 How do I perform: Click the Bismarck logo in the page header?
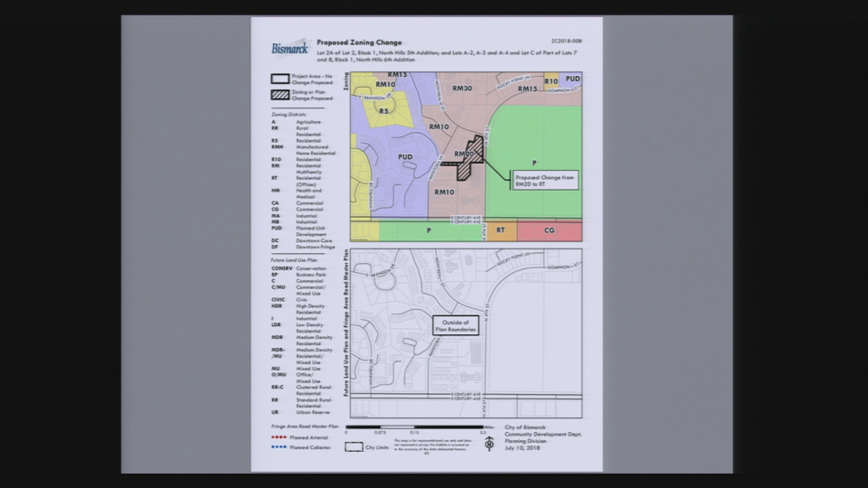tap(290, 47)
